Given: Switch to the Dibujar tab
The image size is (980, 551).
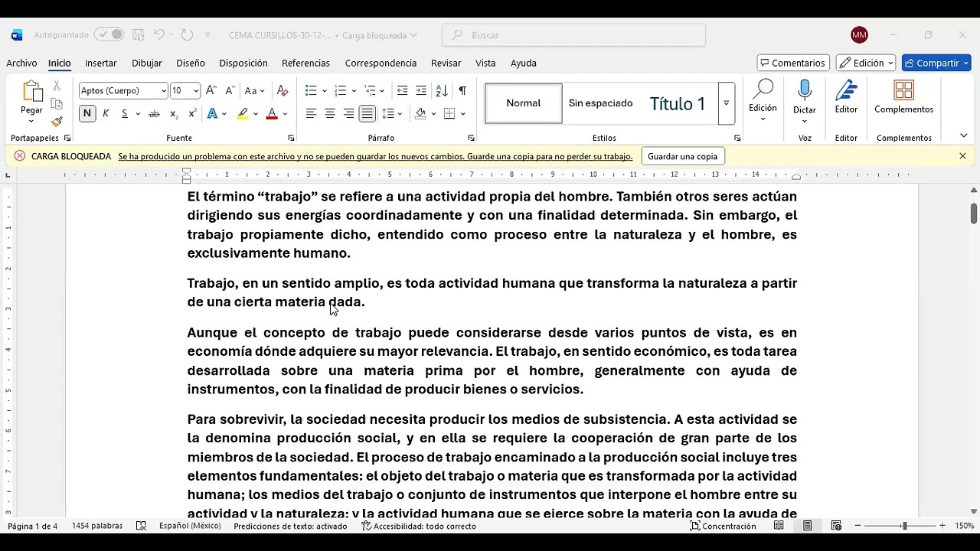Looking at the screenshot, I should point(147,63).
